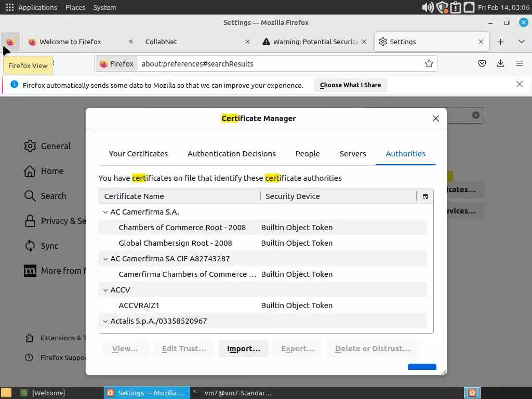This screenshot has width=532, height=399.
Task: Click the shield icon in system tray
Action: (x=442, y=7)
